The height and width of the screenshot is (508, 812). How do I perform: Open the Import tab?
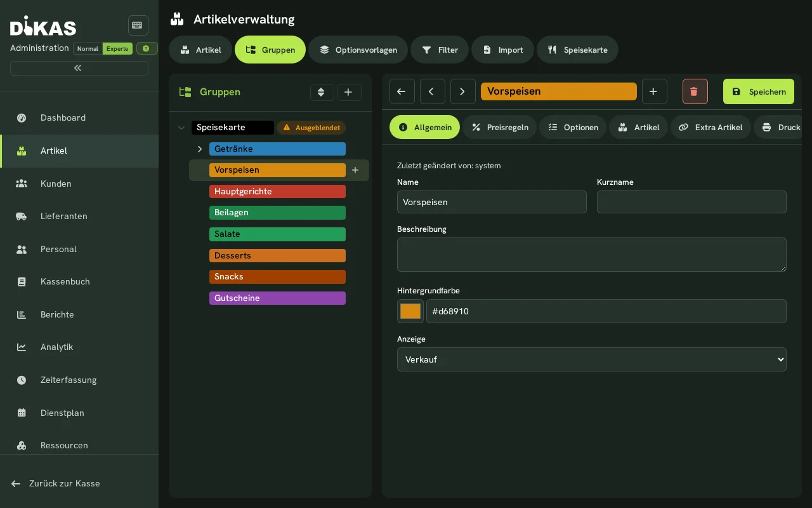point(503,50)
